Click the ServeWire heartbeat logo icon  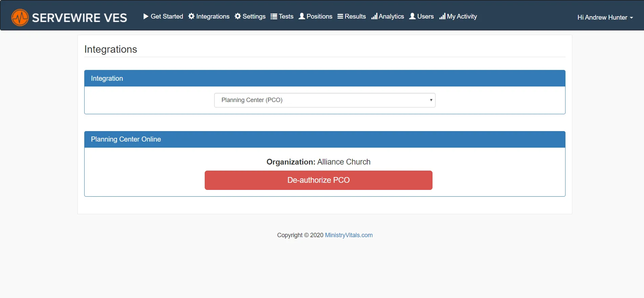pyautogui.click(x=20, y=17)
